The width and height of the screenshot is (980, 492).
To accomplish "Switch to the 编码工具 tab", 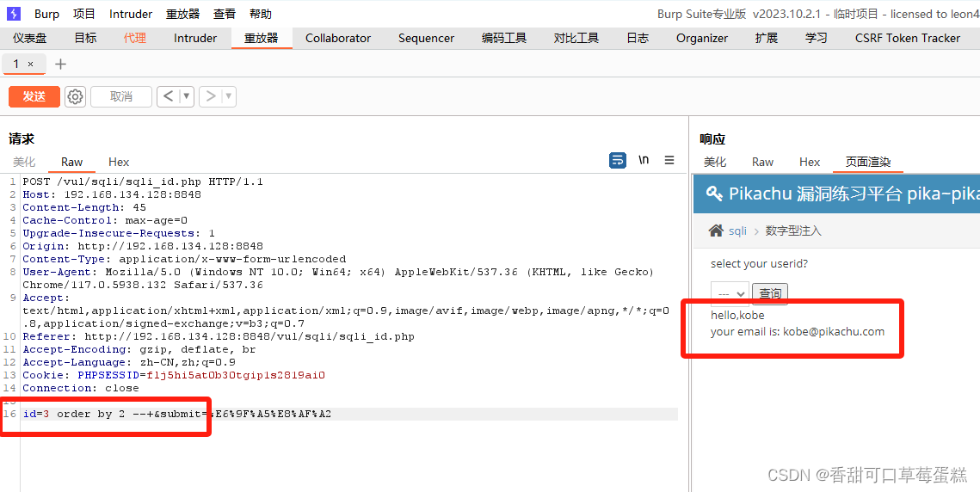I will pos(504,38).
